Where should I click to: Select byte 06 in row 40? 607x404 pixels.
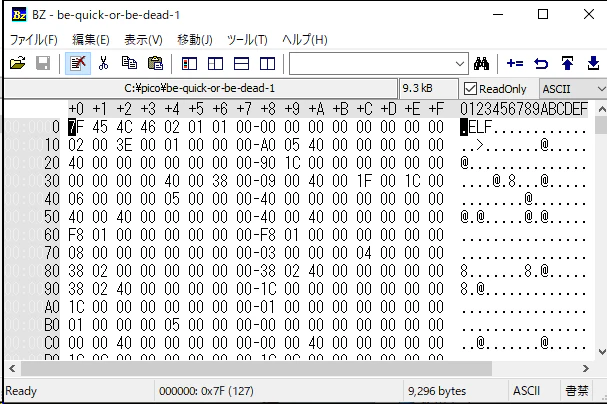75,199
